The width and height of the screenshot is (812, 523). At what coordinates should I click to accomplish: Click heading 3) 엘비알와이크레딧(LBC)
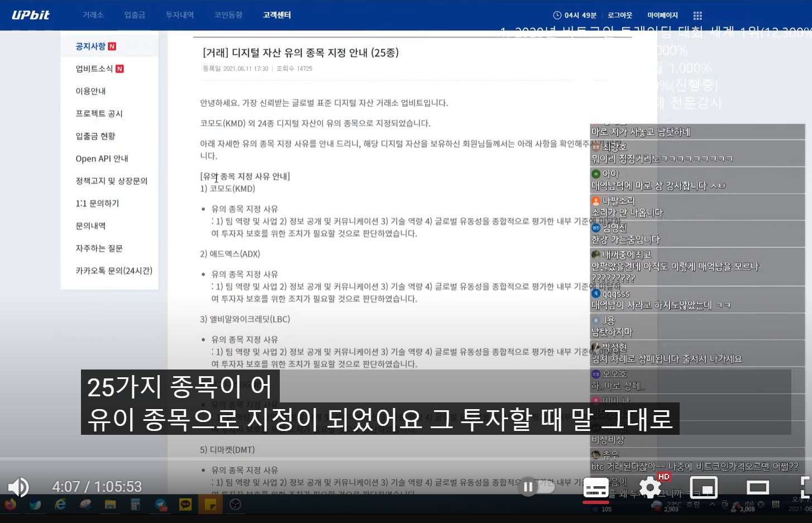pyautogui.click(x=245, y=319)
